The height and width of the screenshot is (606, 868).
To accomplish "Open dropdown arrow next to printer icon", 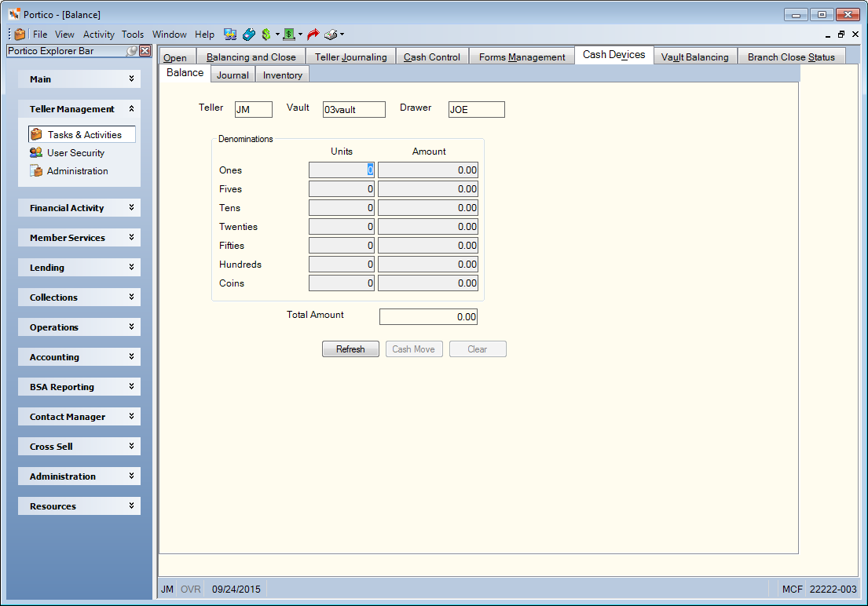I will pos(342,35).
